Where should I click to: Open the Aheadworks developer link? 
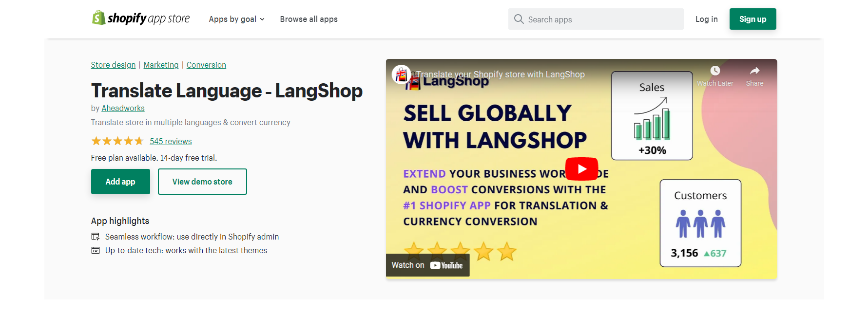[x=123, y=108]
